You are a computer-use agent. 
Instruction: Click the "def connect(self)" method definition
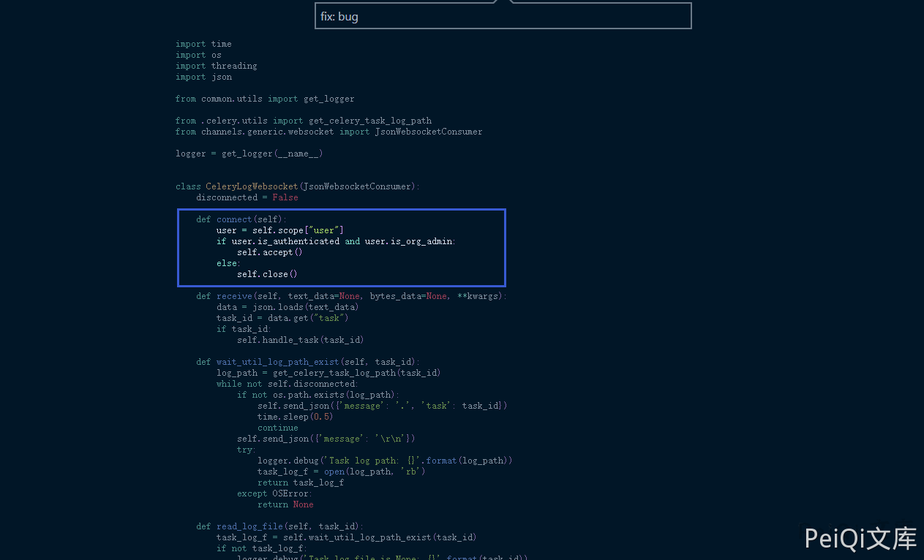click(241, 219)
